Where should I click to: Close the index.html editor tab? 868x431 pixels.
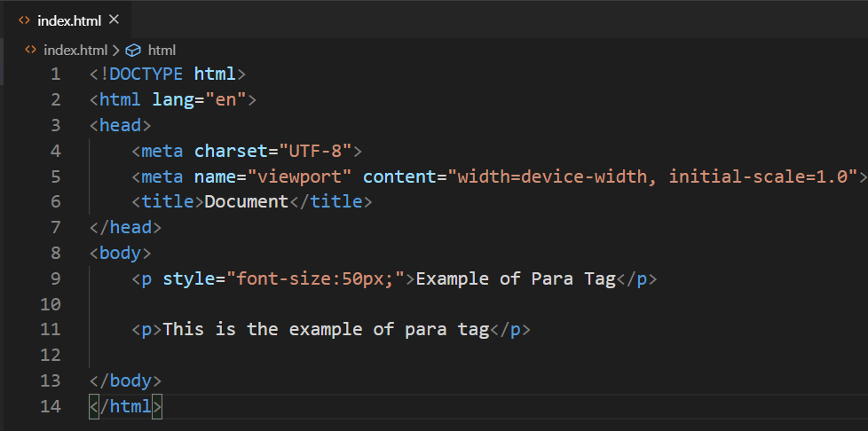(114, 20)
